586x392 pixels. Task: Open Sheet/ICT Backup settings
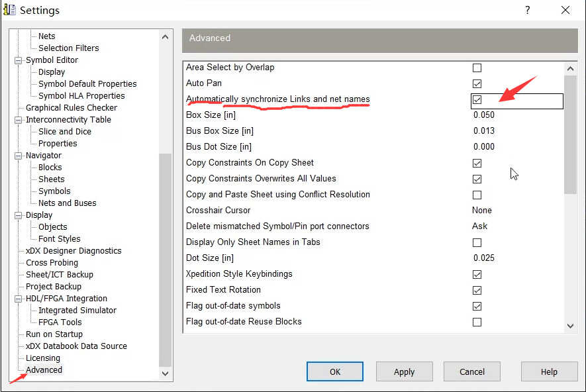click(60, 275)
